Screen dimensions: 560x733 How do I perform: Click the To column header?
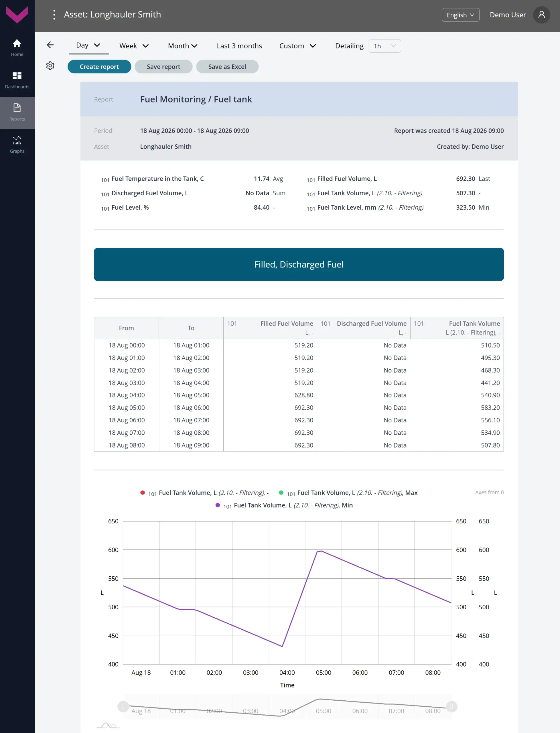[x=191, y=328]
